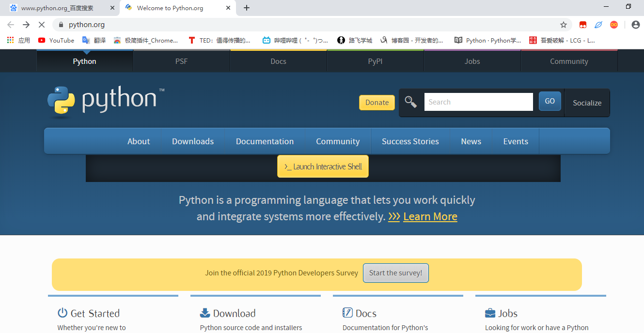The width and height of the screenshot is (644, 333).
Task: Close the 百度搜索 tab
Action: click(112, 8)
